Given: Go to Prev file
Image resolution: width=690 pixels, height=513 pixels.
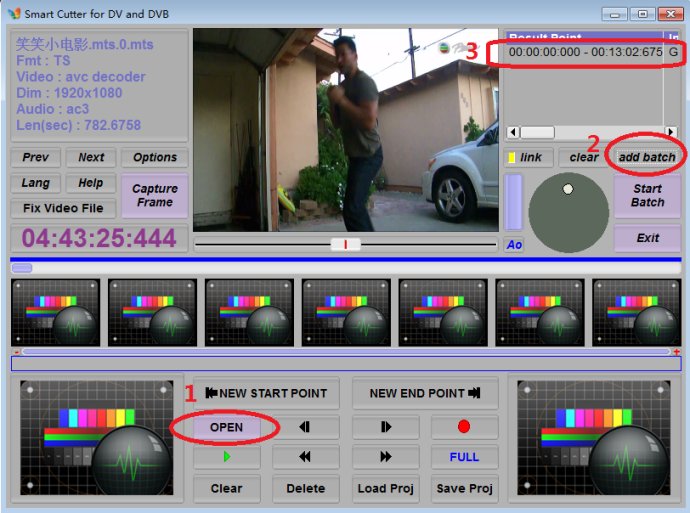Looking at the screenshot, I should click(x=36, y=157).
